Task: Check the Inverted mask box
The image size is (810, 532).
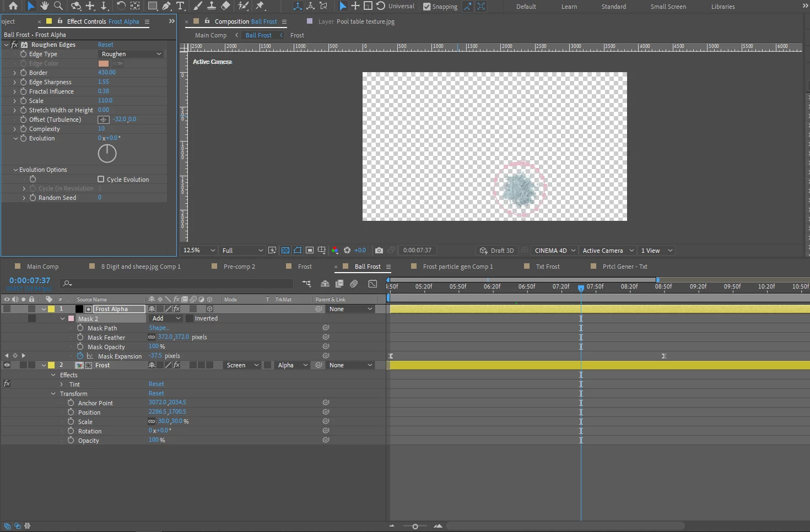Action: coord(190,318)
